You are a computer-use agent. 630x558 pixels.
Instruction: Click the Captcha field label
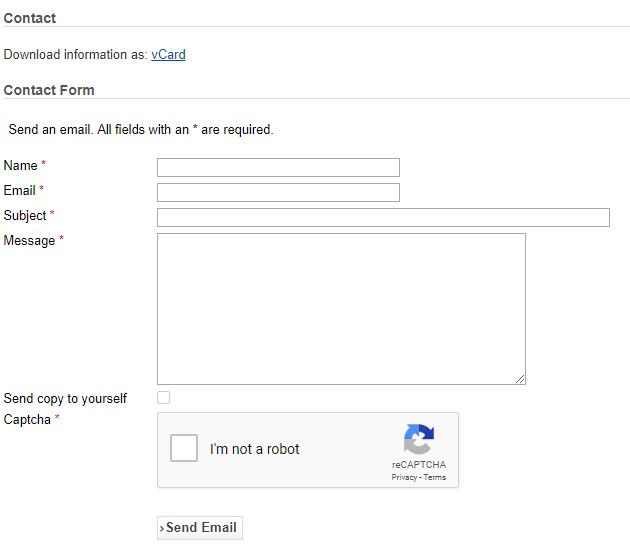(x=27, y=420)
